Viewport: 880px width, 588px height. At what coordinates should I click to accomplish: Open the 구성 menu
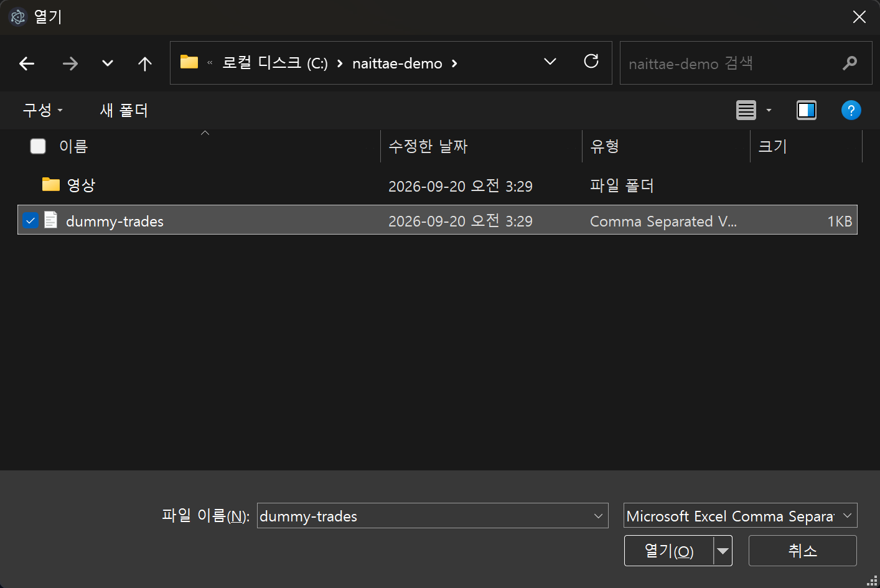pyautogui.click(x=42, y=110)
